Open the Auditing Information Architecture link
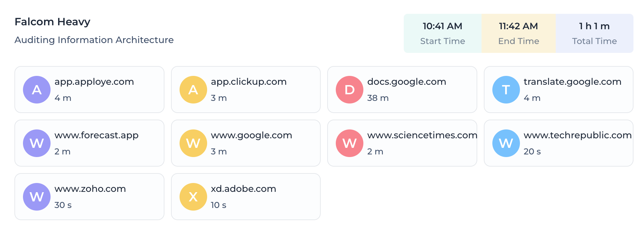This screenshot has width=644, height=228. pyautogui.click(x=94, y=40)
